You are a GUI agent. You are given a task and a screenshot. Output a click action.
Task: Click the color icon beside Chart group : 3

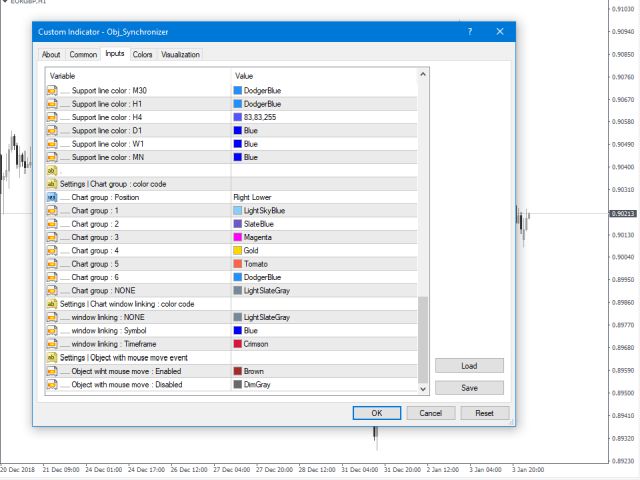[52, 238]
